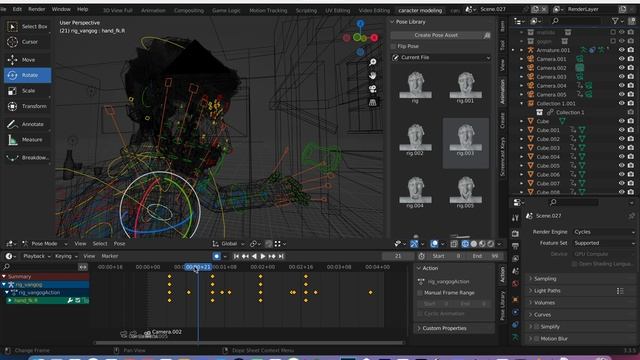Viewport: 640px width, 360px height.
Task: Select the Transform tool
Action: click(27, 106)
